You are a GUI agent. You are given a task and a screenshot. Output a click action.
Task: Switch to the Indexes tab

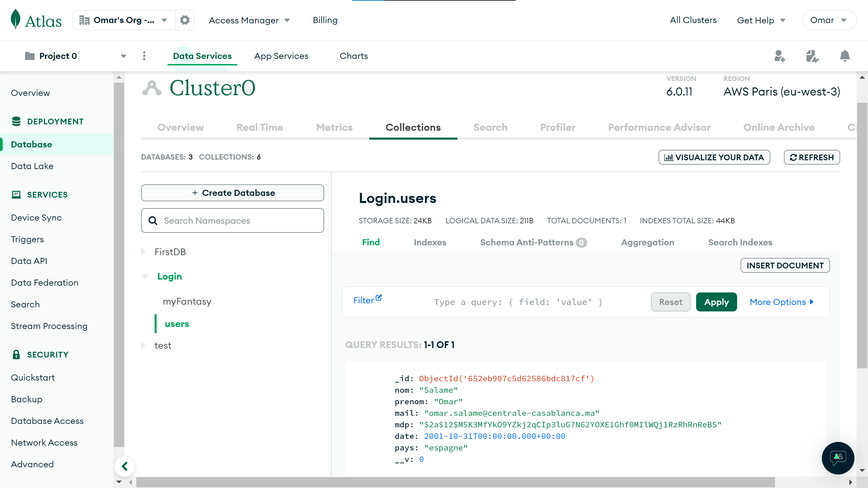[430, 242]
